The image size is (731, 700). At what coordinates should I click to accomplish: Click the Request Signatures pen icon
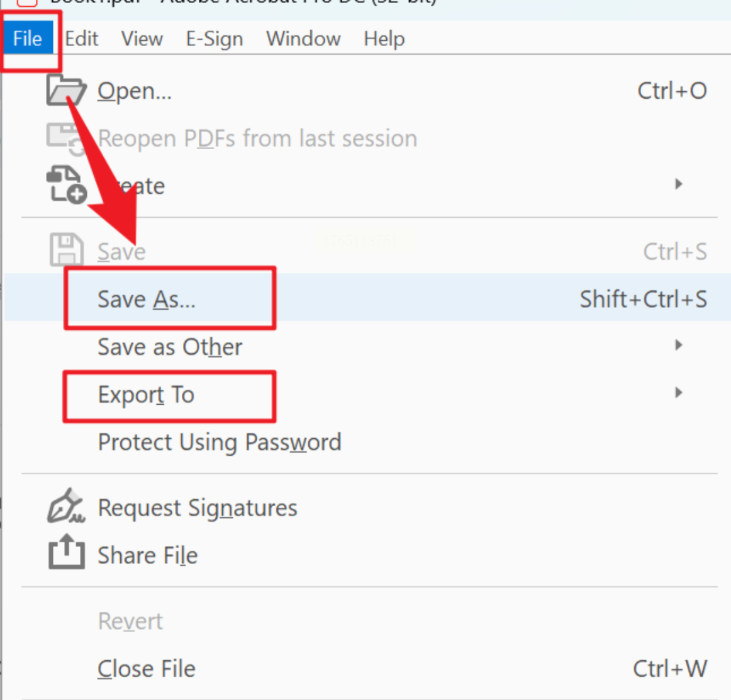tap(66, 507)
